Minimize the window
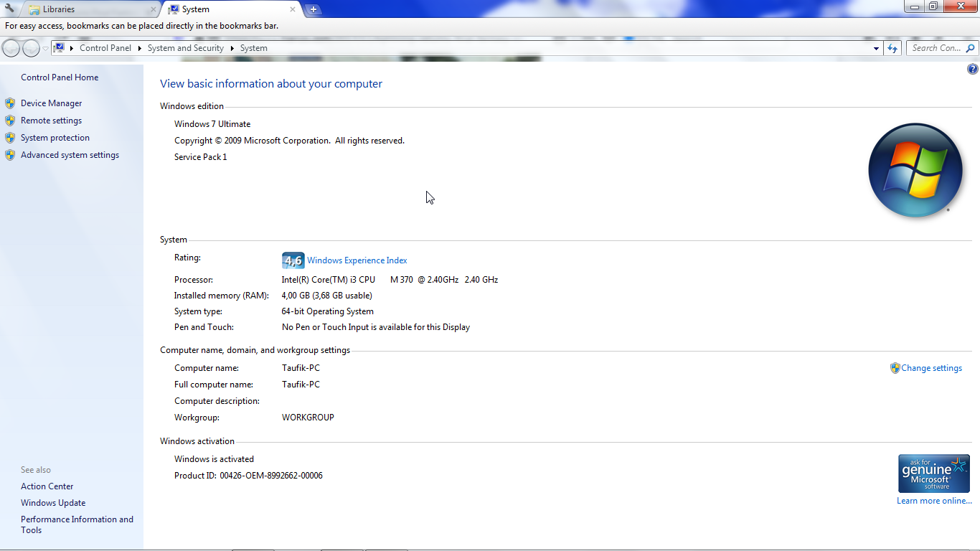This screenshot has height=551, width=980. click(x=914, y=6)
